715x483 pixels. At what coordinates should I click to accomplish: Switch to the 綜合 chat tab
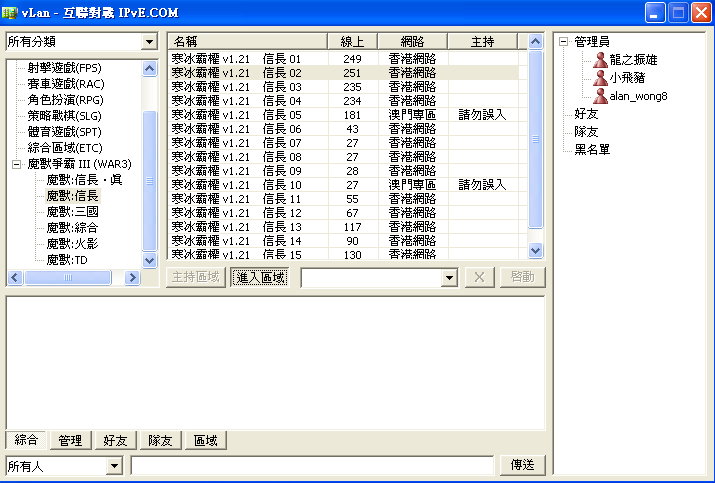pos(26,440)
